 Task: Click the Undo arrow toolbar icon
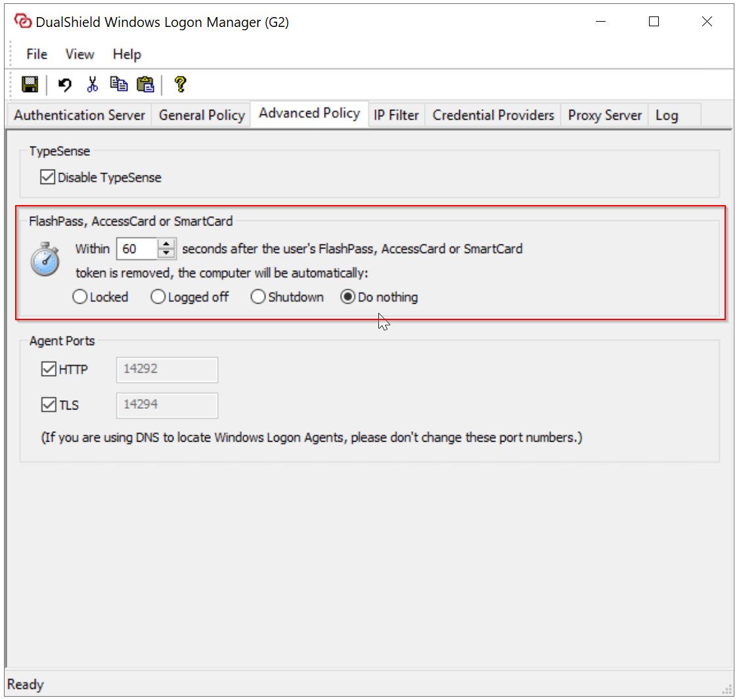pyautogui.click(x=65, y=84)
